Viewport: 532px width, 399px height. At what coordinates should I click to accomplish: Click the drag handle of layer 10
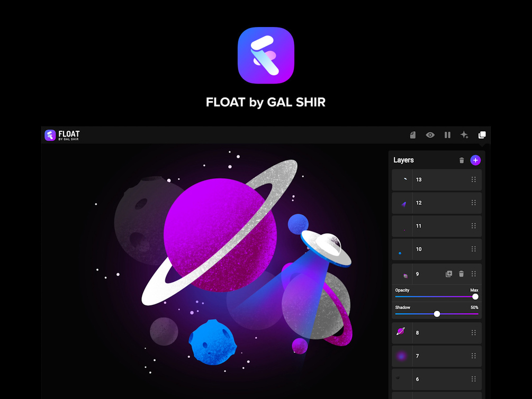(474, 249)
